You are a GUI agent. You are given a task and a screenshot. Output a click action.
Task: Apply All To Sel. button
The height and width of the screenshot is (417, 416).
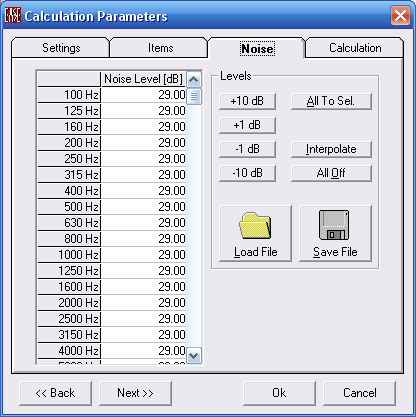coord(331,101)
